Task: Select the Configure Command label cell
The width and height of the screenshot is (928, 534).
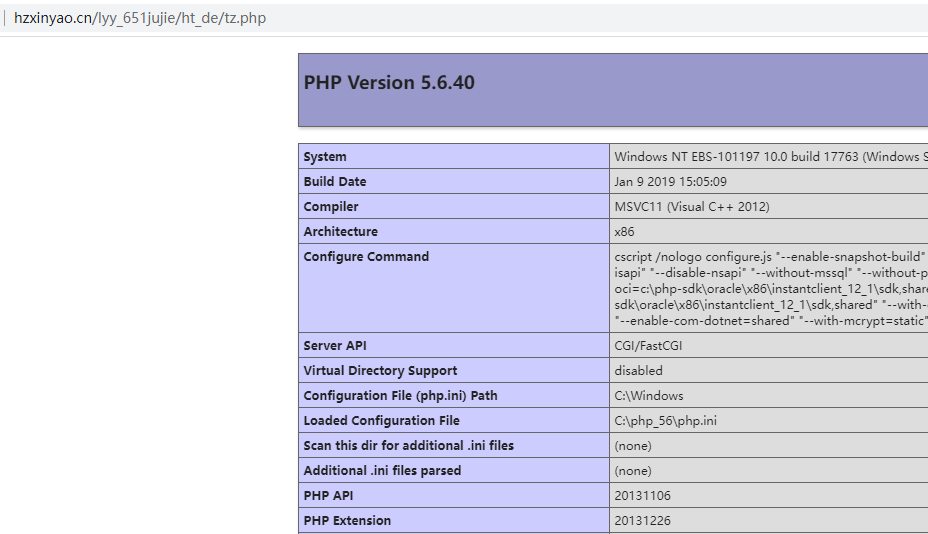Action: pos(366,257)
